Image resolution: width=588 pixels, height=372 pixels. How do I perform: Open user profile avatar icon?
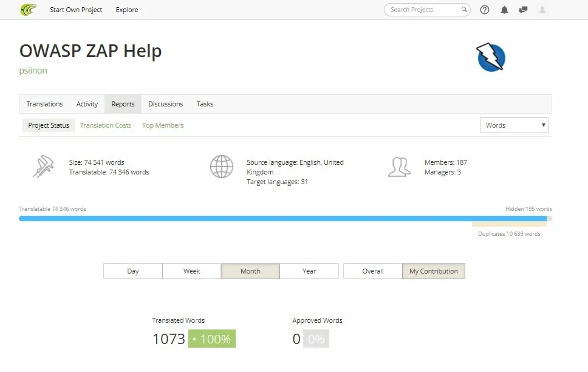pyautogui.click(x=542, y=10)
